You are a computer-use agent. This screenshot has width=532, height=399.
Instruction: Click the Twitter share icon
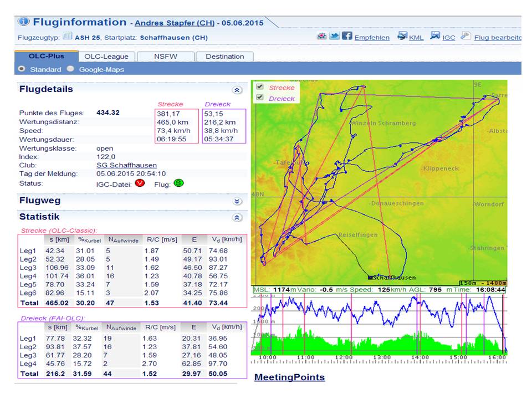point(334,37)
